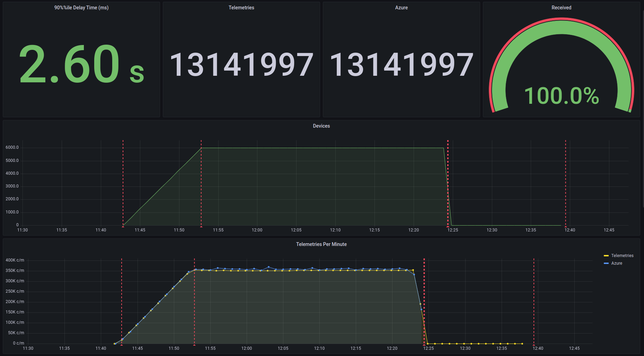The image size is (644, 356).
Task: Click the Devices annotation marker just before 12:25
Action: [448, 226]
